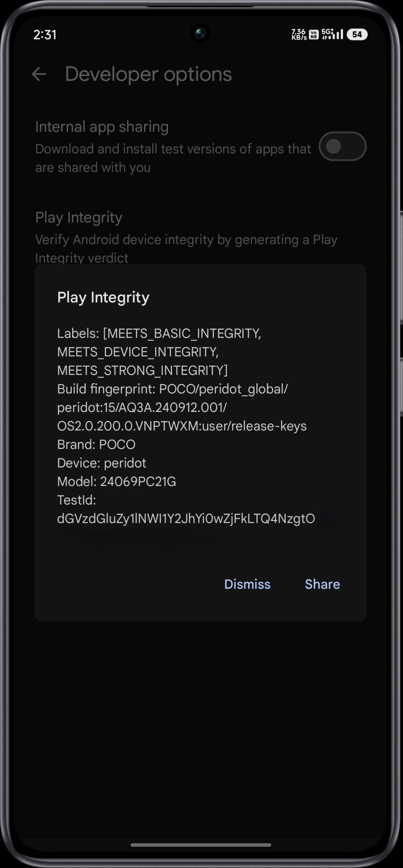Image resolution: width=403 pixels, height=868 pixels.
Task: Dismiss the Play Integrity dialog
Action: (247, 584)
